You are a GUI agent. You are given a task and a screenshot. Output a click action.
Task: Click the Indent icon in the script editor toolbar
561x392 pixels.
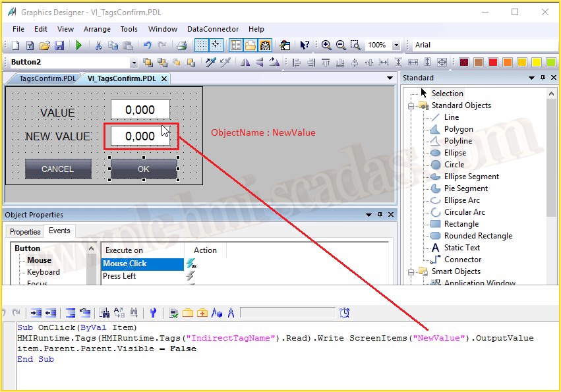36,313
